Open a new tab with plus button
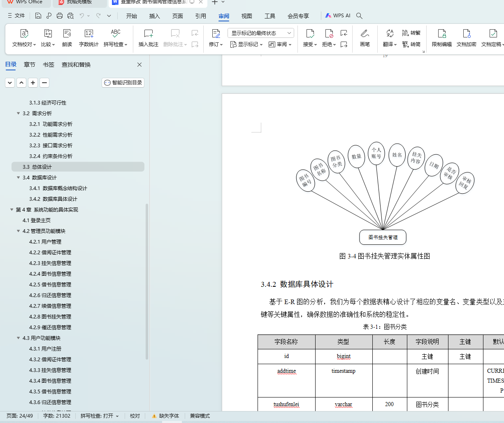The width and height of the screenshot is (504, 423). click(214, 2)
